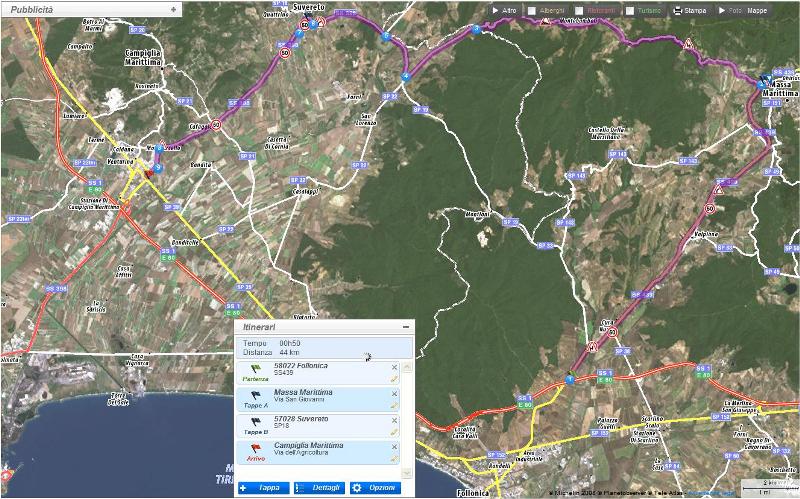Click route waypoint 5 marker
The width and height of the screenshot is (800, 499).
tap(386, 36)
